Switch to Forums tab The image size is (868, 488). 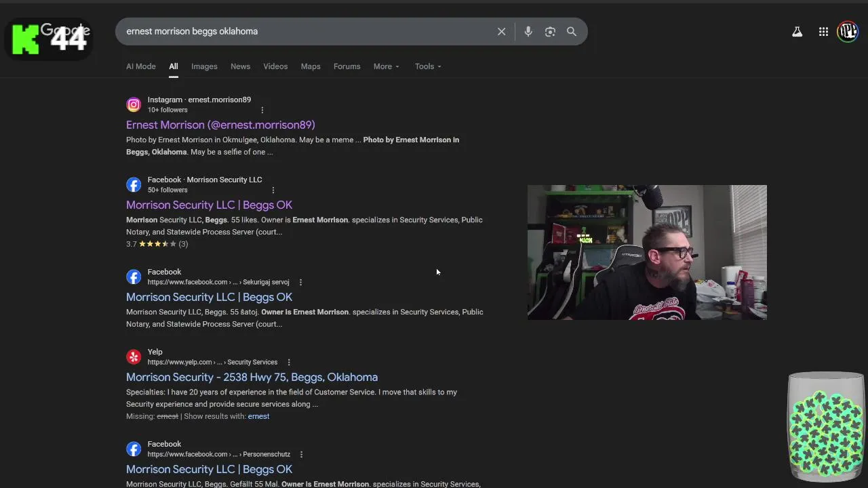pyautogui.click(x=347, y=66)
